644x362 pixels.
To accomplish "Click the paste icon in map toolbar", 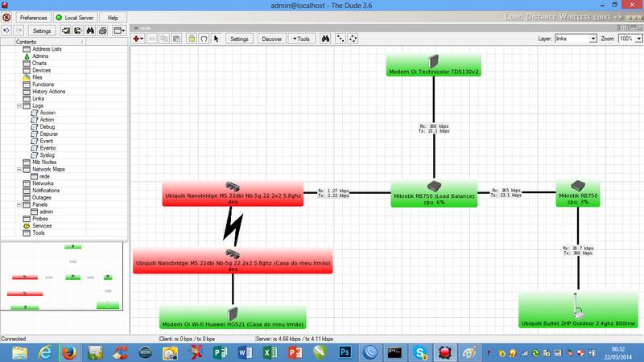I will coord(176,39).
